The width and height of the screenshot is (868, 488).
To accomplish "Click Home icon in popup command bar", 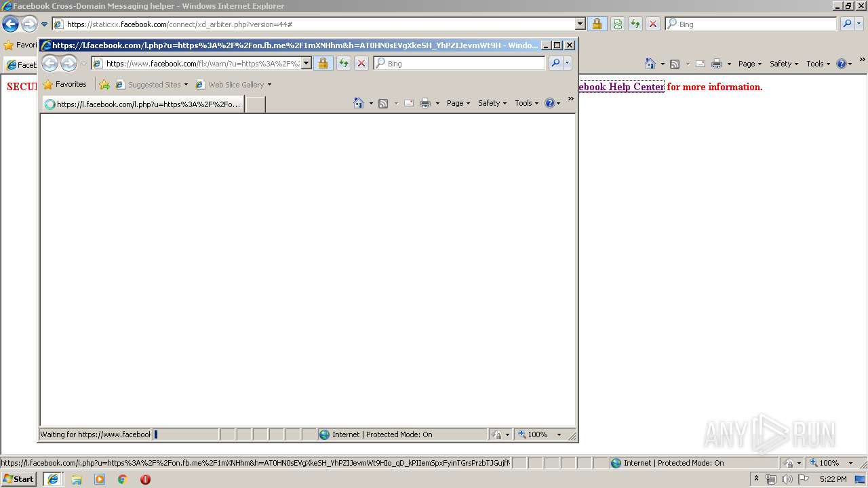I will click(359, 103).
